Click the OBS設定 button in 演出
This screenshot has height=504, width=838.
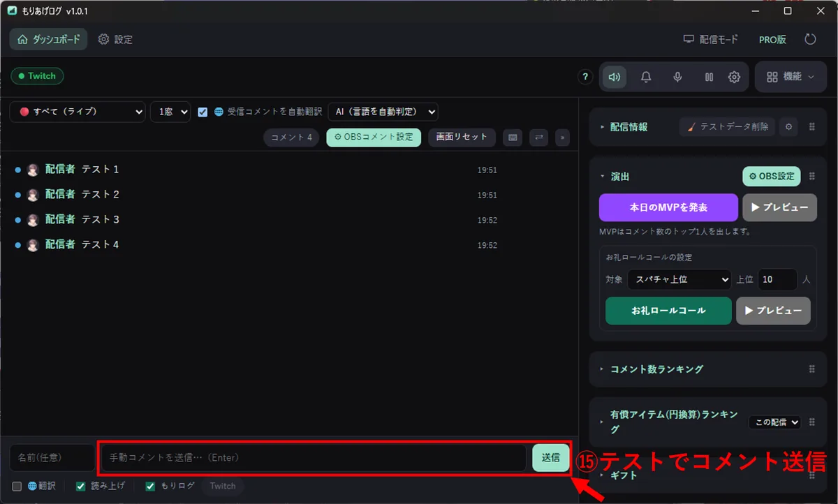(x=772, y=177)
